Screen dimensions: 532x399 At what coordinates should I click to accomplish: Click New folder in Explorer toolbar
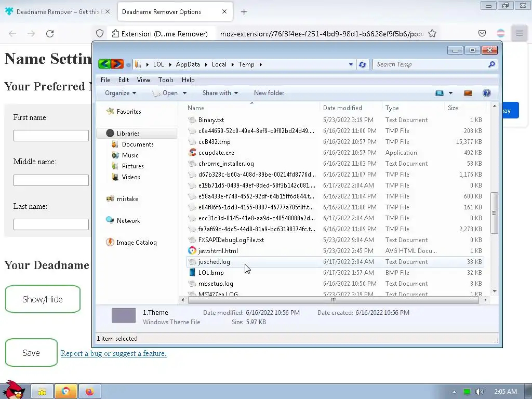coord(269,93)
